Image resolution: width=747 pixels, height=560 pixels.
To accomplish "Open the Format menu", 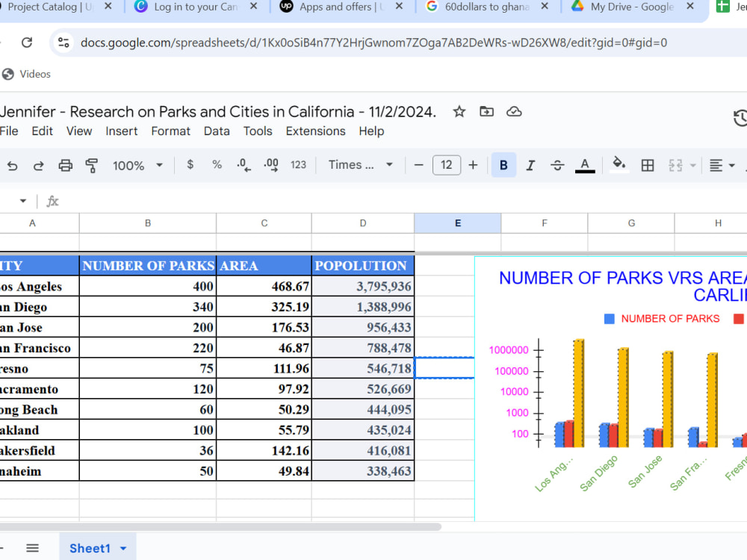I will pyautogui.click(x=170, y=131).
